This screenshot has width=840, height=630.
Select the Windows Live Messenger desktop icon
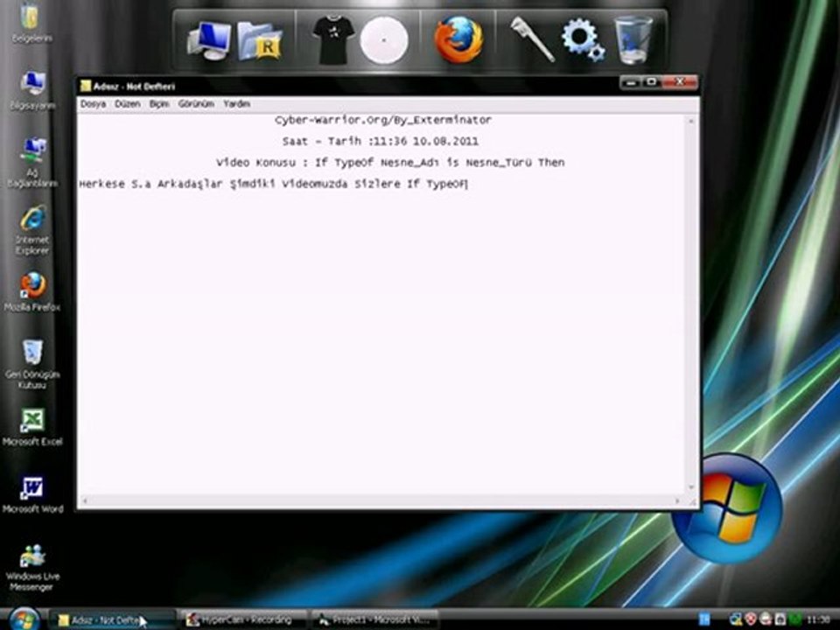tap(32, 568)
